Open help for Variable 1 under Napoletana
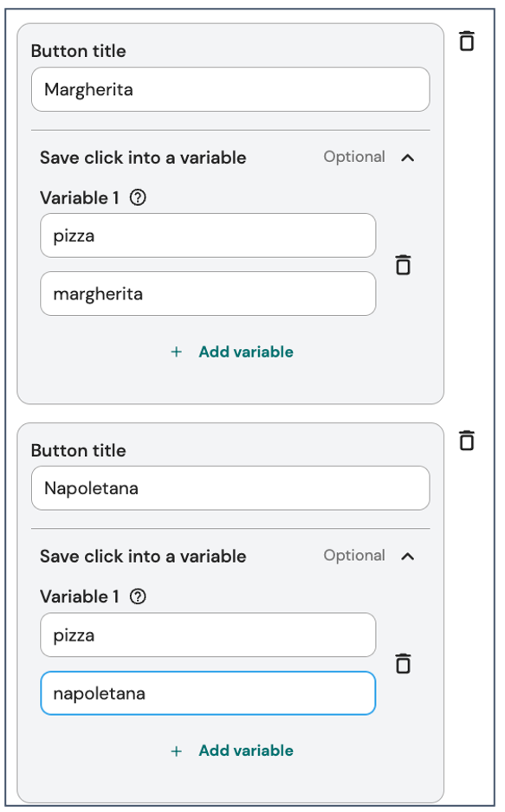 (x=138, y=596)
